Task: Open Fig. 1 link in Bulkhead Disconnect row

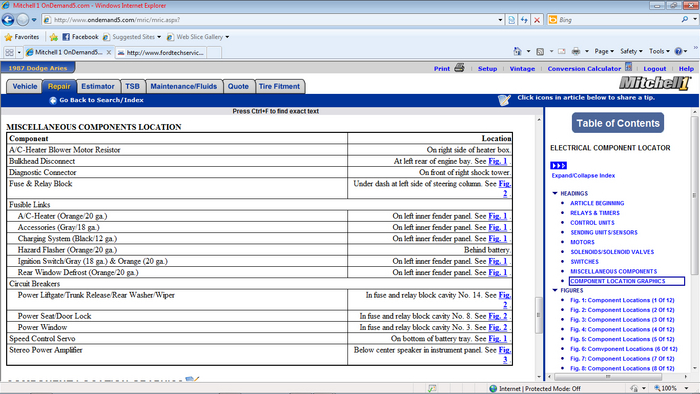Action: click(x=497, y=162)
